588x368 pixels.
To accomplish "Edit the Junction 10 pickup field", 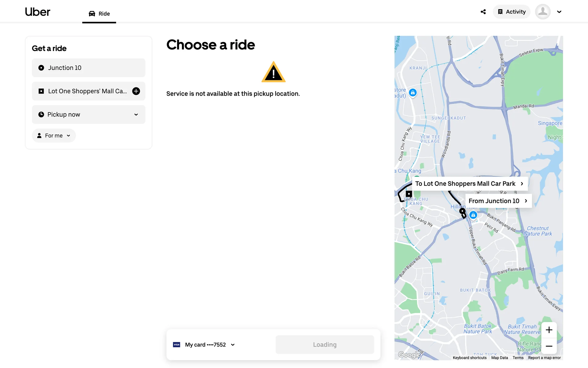I will (89, 68).
